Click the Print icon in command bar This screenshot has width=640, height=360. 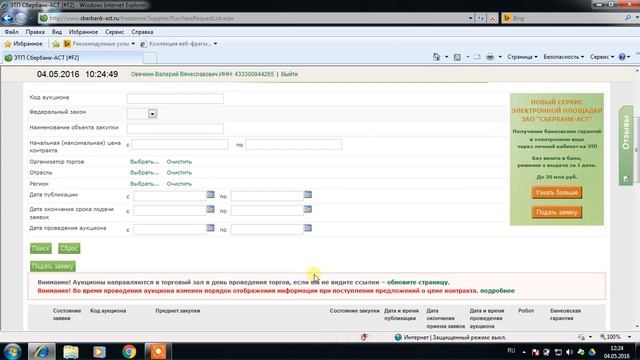click(x=490, y=57)
